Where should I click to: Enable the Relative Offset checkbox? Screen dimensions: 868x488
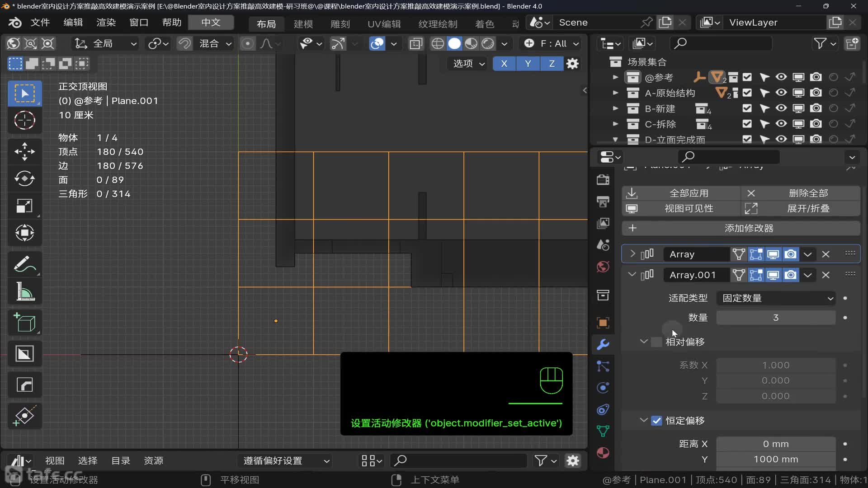656,342
